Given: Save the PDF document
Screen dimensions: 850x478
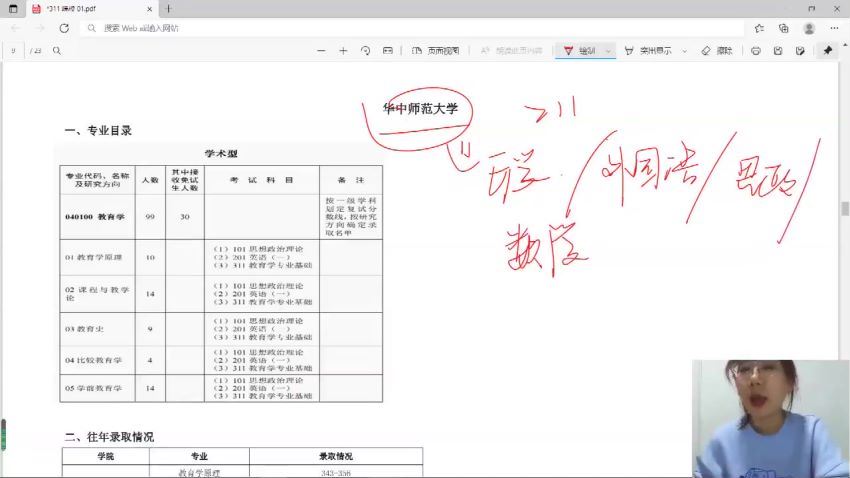Looking at the screenshot, I should coord(778,50).
